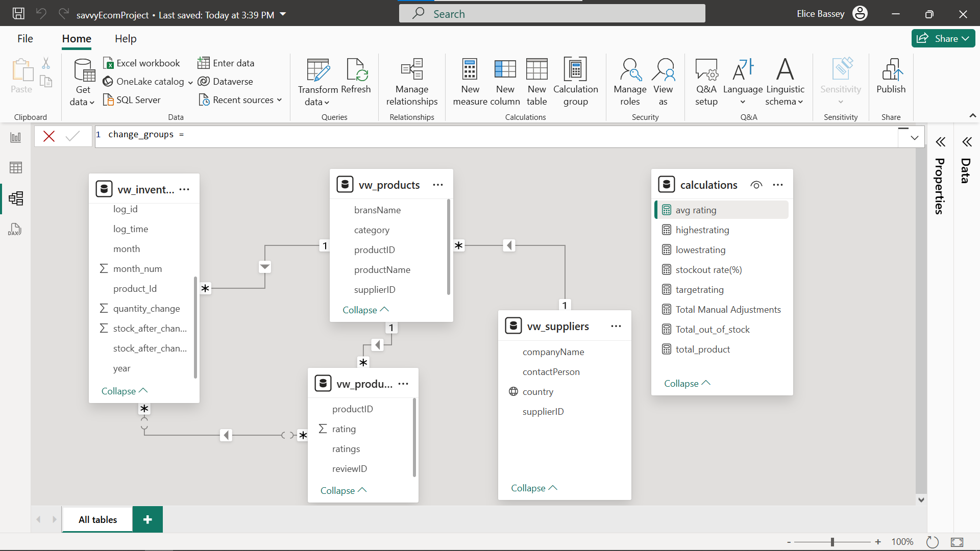Click the zoom in plus button

(x=878, y=542)
